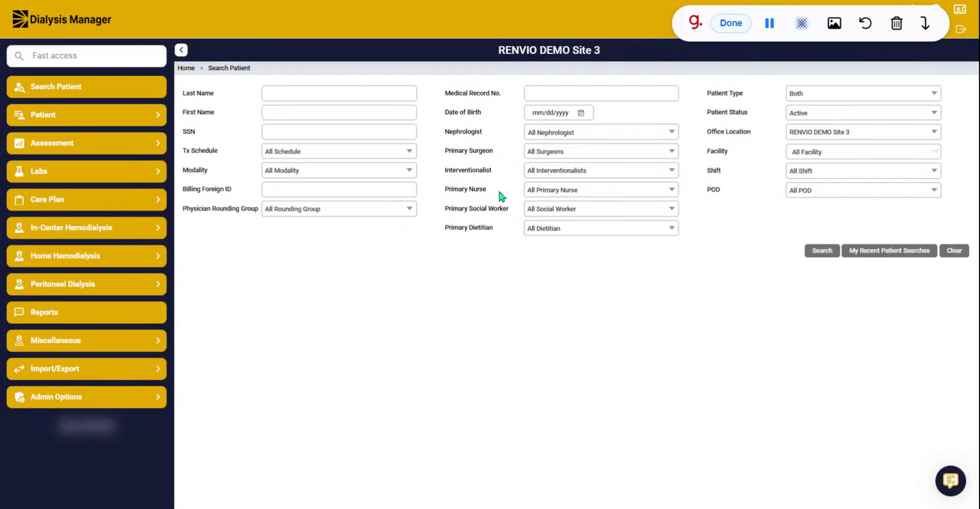Click the undo arrow icon
This screenshot has width=980, height=509.
pyautogui.click(x=865, y=23)
